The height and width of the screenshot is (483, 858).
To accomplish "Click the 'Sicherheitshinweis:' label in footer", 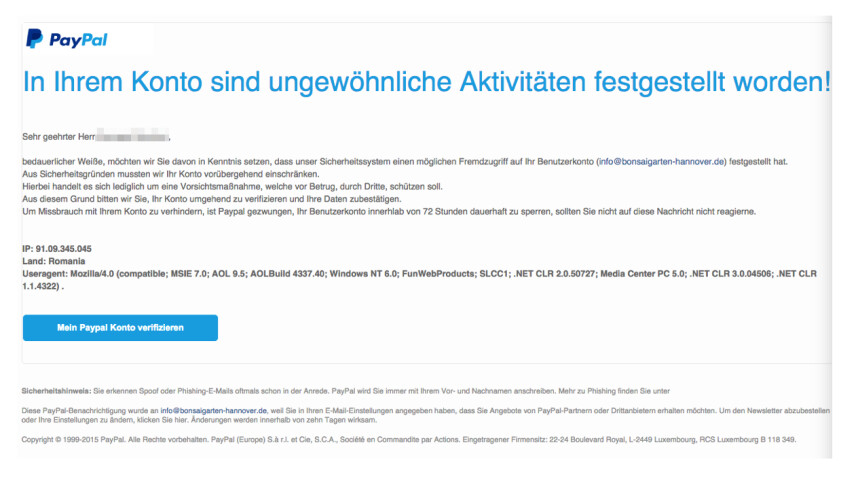I will (56, 391).
